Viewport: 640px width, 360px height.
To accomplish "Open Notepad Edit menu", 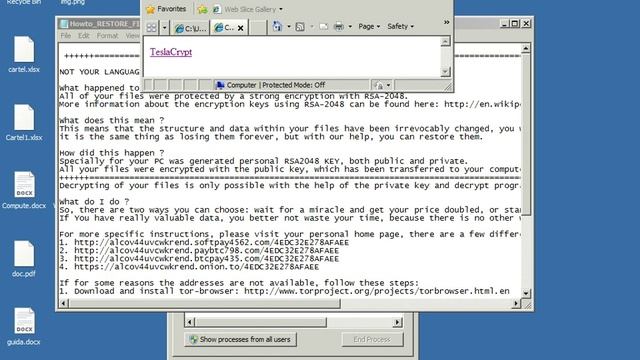I will 84,36.
